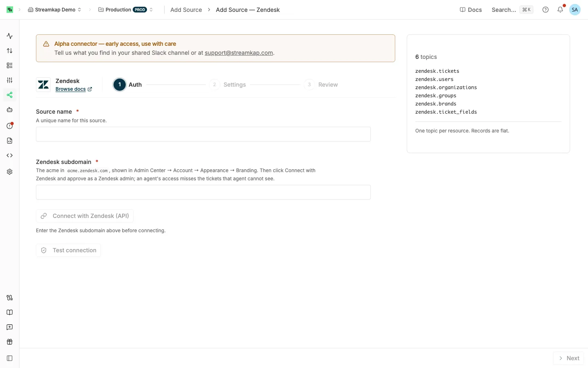Image resolution: width=588 pixels, height=368 pixels.
Task: Click the zendesk.groups topic text
Action: click(x=436, y=96)
